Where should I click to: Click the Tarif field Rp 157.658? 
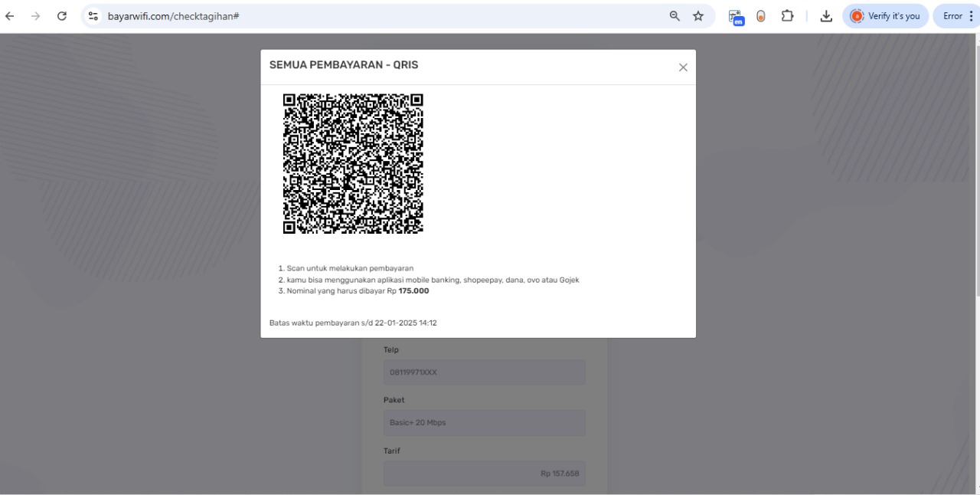coord(485,474)
